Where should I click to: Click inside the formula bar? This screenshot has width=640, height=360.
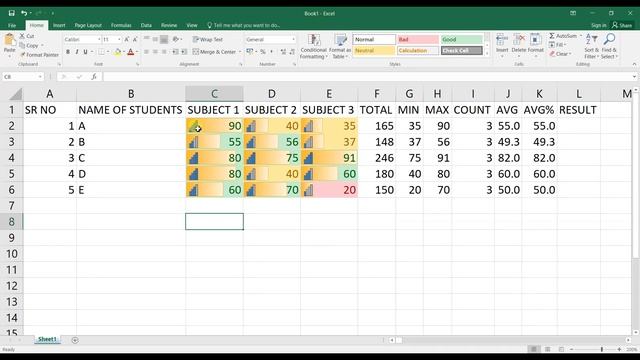click(x=367, y=77)
